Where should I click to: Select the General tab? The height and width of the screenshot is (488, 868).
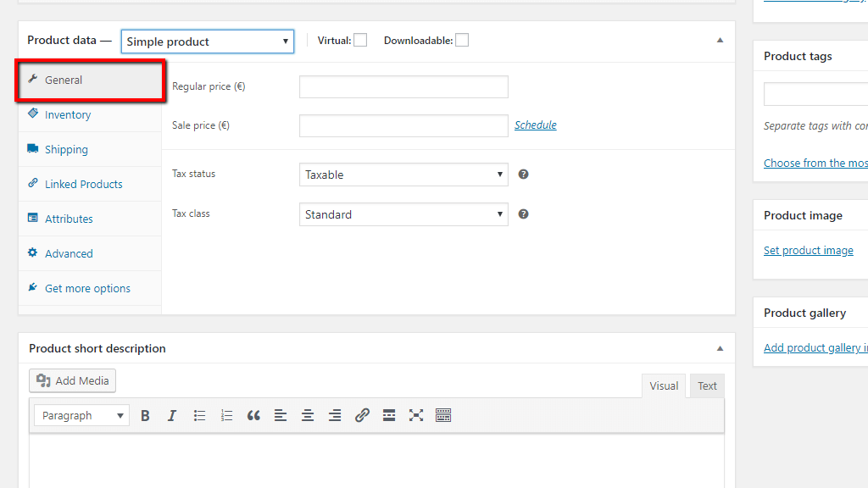click(x=90, y=80)
